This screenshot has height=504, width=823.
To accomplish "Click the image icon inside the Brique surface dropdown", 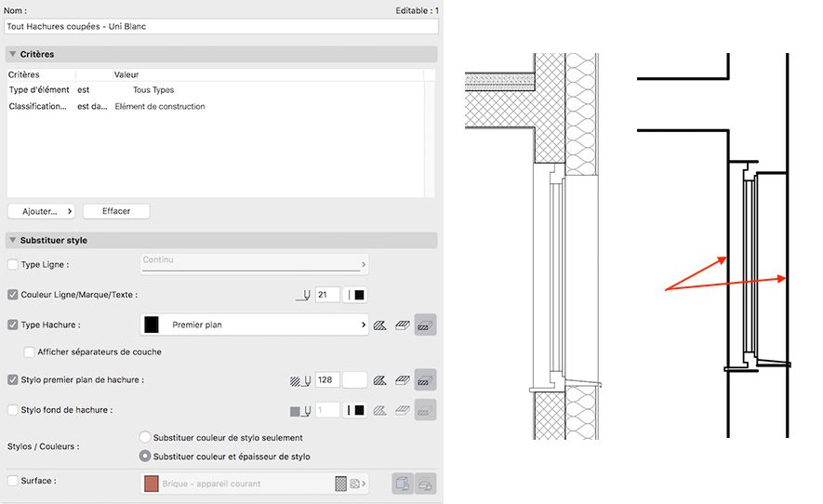I will [x=355, y=484].
